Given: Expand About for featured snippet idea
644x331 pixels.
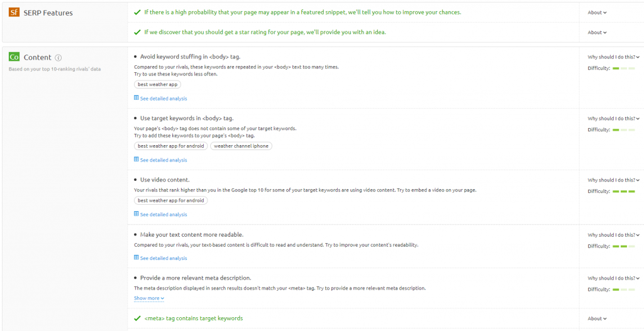Looking at the screenshot, I should [x=597, y=13].
